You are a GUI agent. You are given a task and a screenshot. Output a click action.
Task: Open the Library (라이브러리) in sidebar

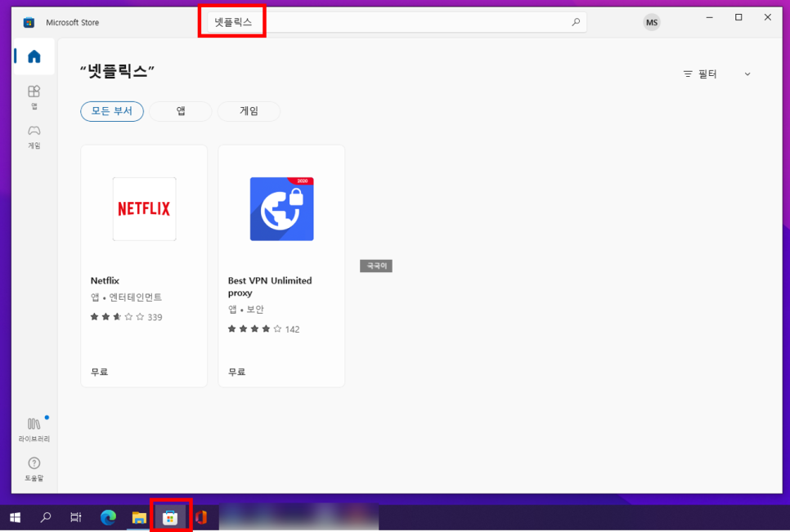pos(34,430)
